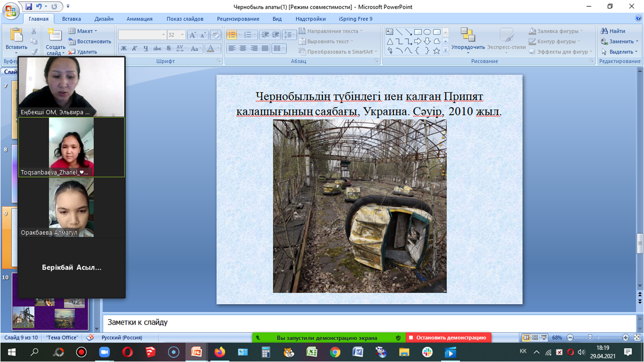This screenshot has width=644, height=362.
Task: Pick the oval shape from shapes gallery
Action: 427,32
